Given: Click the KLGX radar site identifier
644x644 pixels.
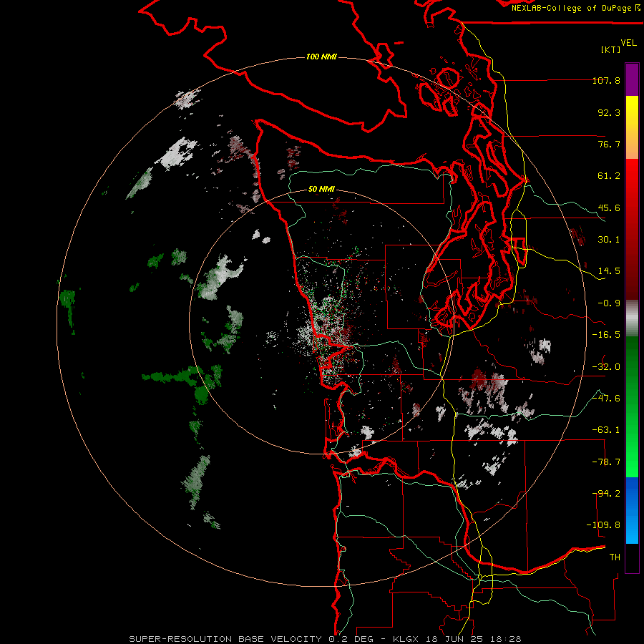Looking at the screenshot, I should point(407,639).
